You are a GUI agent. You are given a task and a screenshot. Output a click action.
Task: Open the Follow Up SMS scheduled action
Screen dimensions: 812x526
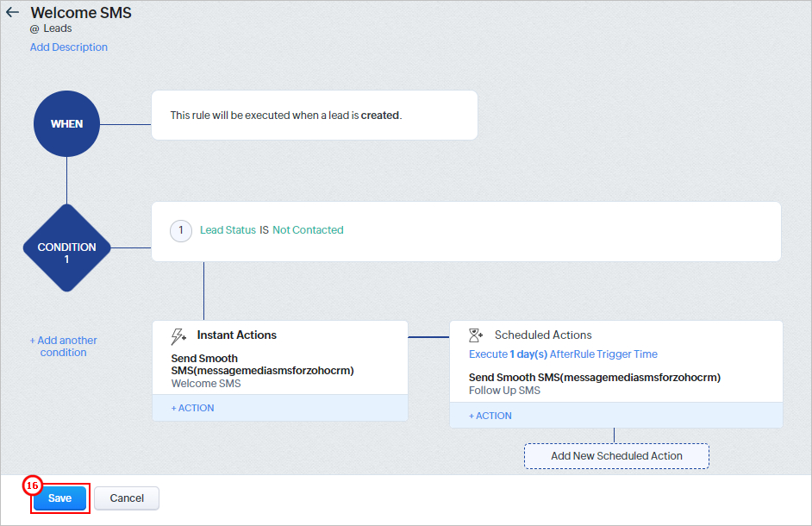click(x=595, y=384)
